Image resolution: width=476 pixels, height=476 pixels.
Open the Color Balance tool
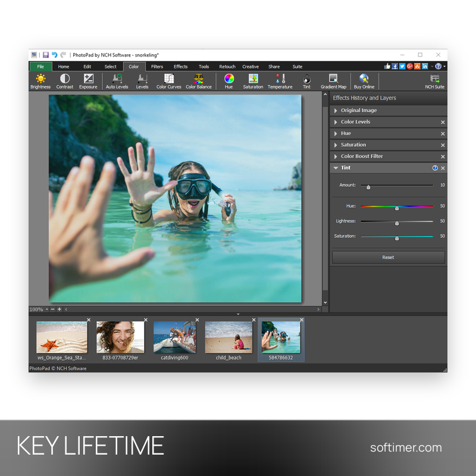click(199, 81)
